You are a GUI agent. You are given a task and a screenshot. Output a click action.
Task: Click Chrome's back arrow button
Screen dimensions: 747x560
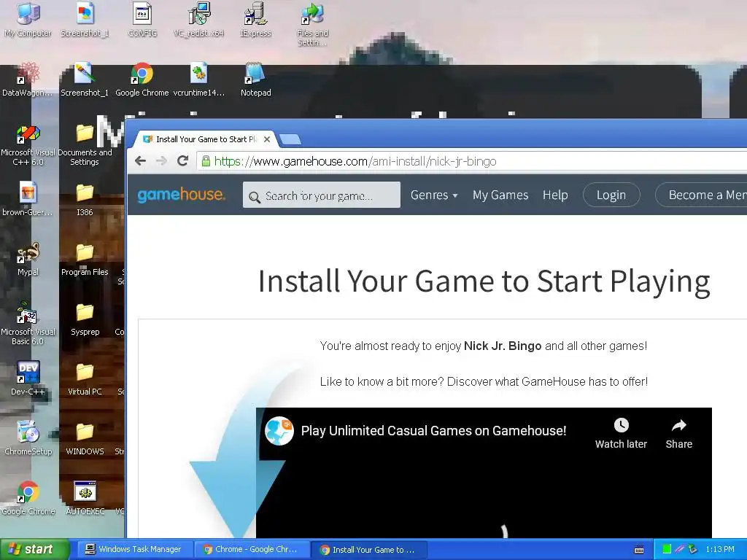pyautogui.click(x=140, y=161)
